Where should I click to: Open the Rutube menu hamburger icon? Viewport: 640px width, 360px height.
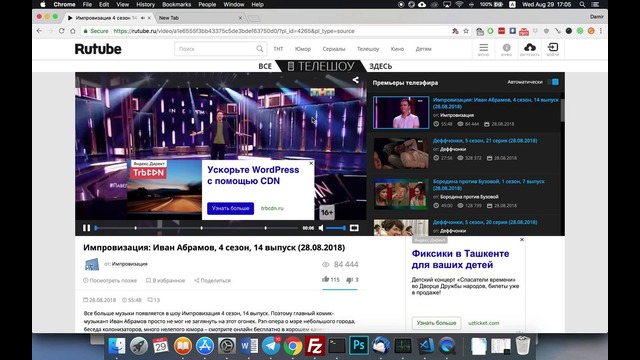483,49
